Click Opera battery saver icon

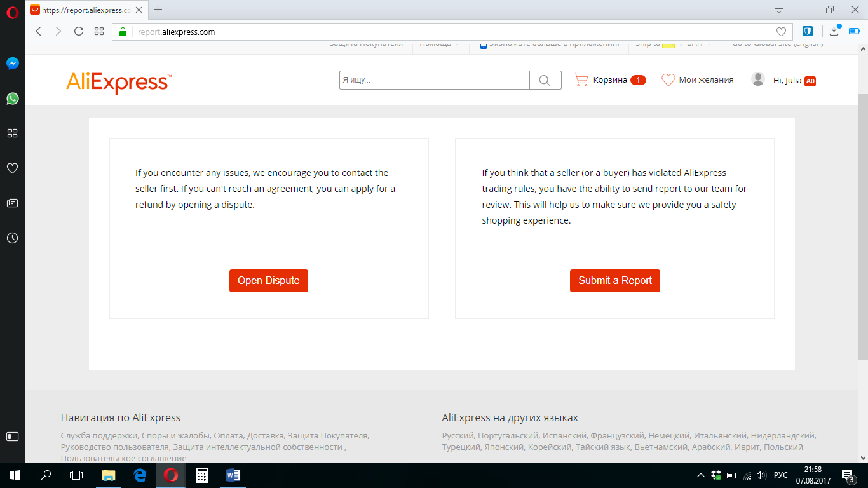point(855,31)
